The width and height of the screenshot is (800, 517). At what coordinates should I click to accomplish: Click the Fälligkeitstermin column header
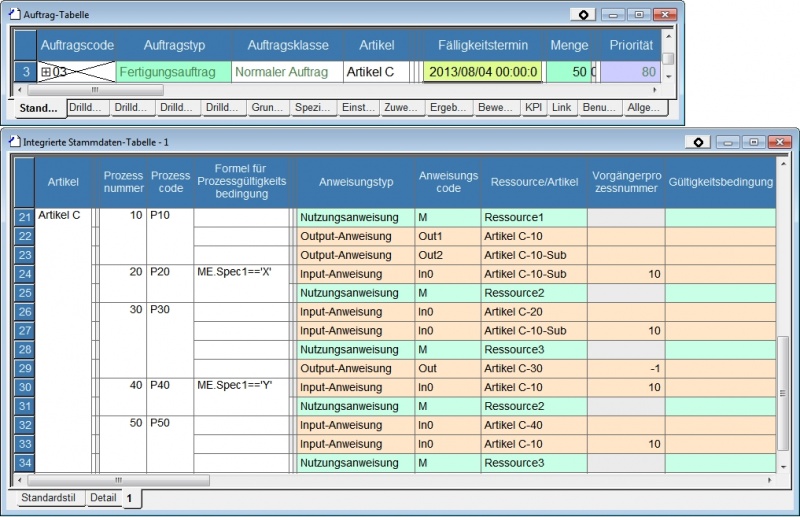pyautogui.click(x=483, y=45)
